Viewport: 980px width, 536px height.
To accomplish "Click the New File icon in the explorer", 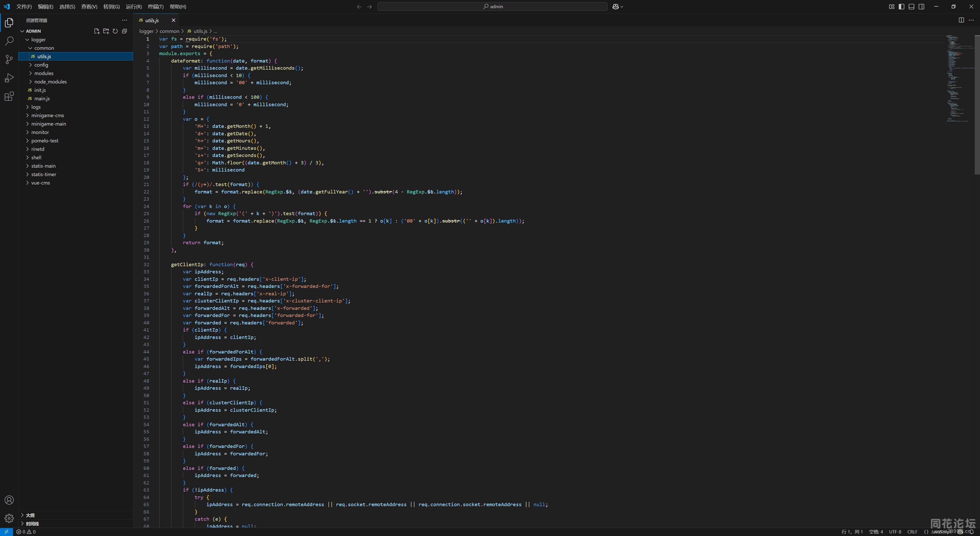I will coord(97,31).
